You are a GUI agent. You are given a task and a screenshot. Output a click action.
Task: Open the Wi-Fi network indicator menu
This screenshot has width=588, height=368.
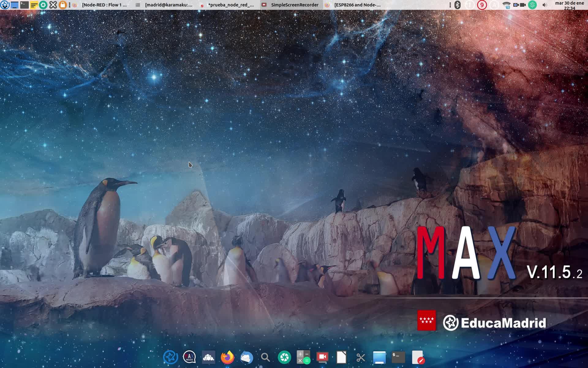[507, 5]
